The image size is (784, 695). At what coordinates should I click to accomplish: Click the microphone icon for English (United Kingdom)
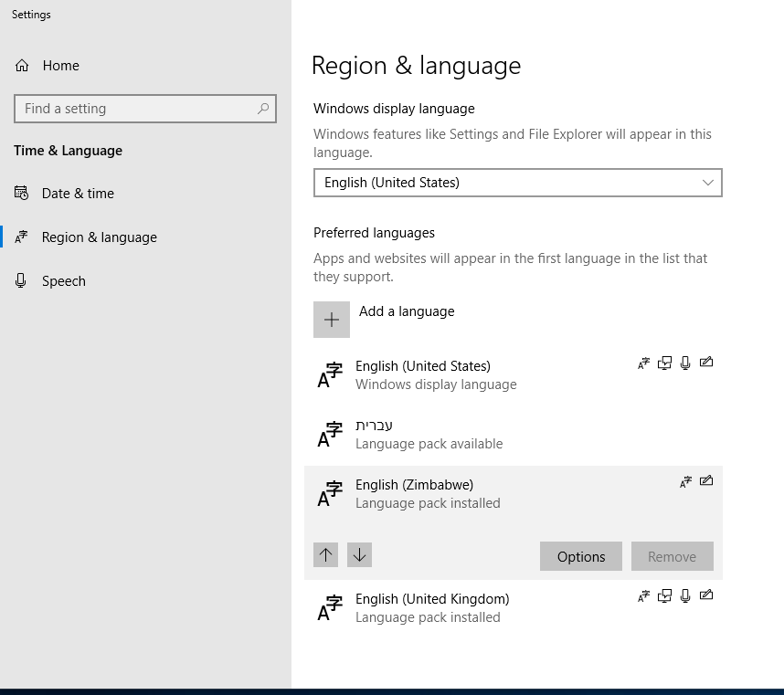click(x=685, y=595)
